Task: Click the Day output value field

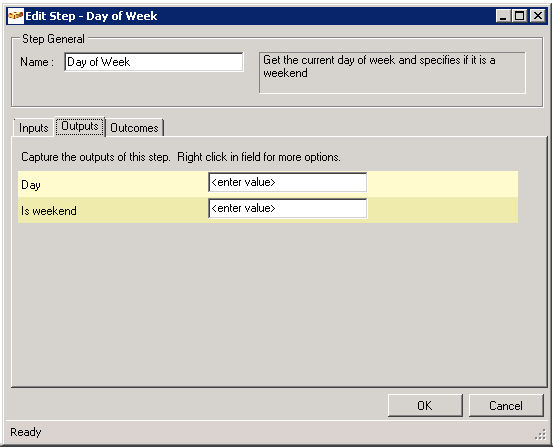Action: point(287,182)
